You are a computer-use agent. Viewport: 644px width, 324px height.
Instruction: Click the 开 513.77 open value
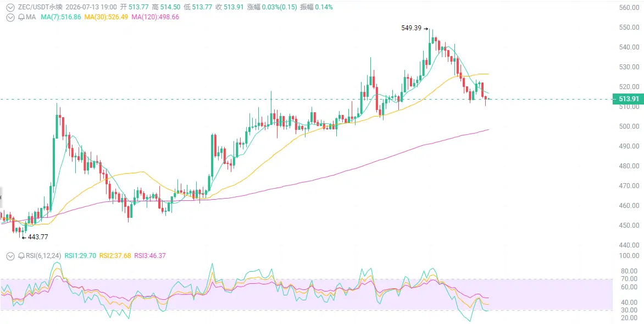point(134,7)
